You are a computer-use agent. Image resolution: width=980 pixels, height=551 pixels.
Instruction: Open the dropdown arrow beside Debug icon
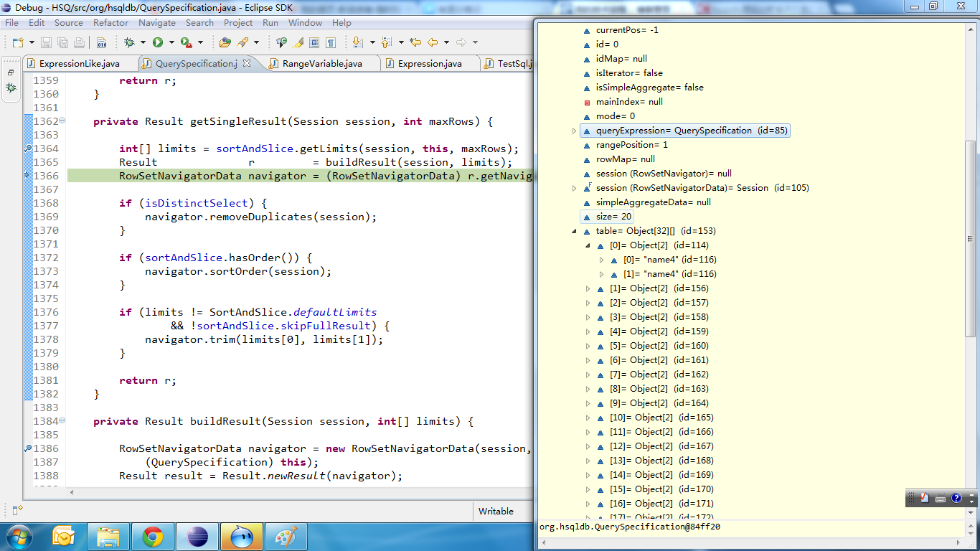pos(142,42)
